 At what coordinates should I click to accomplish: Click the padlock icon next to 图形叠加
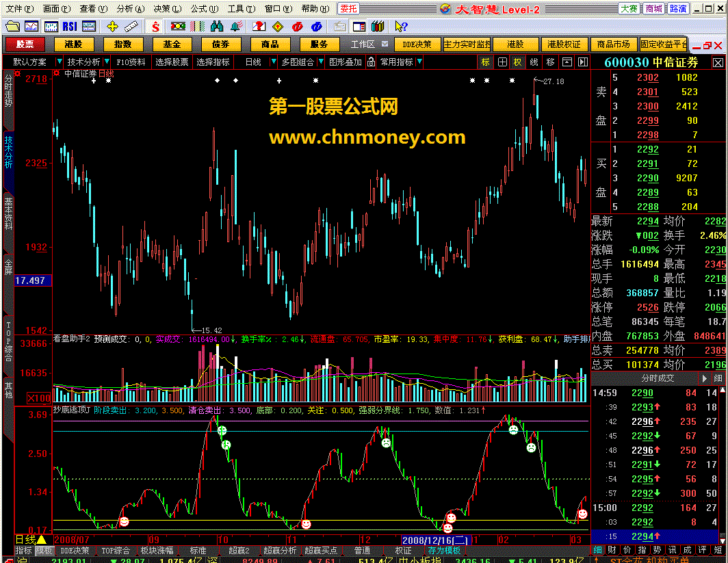(x=371, y=62)
